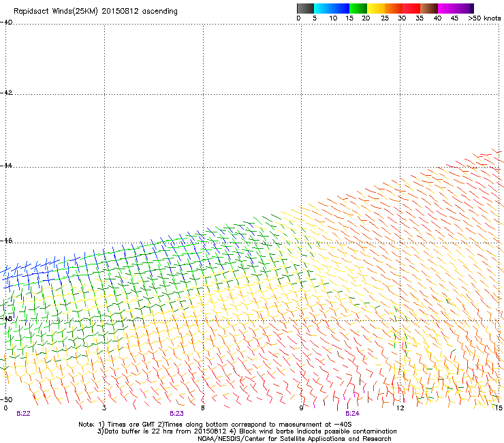Click the magenta 40-45 knots color segment
The image size is (504, 443).
click(447, 8)
